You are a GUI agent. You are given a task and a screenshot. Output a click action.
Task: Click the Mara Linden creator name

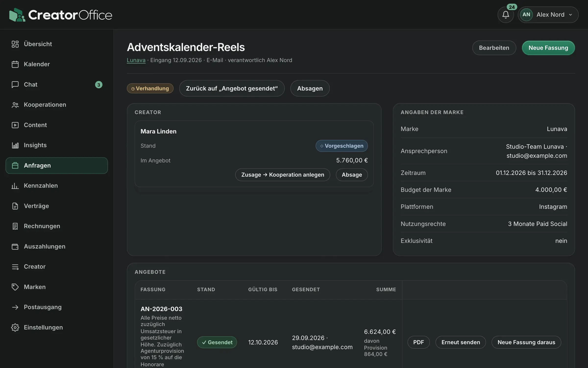[x=158, y=131]
